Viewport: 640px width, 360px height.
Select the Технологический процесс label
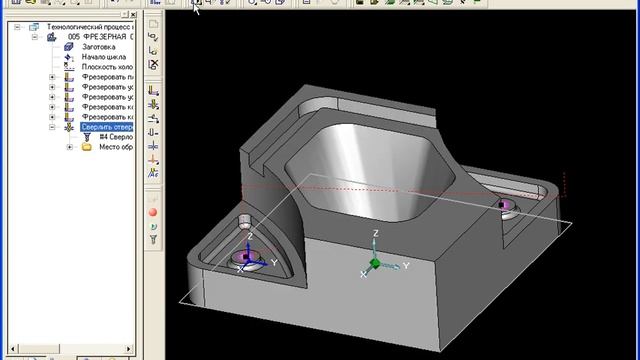coord(90,27)
